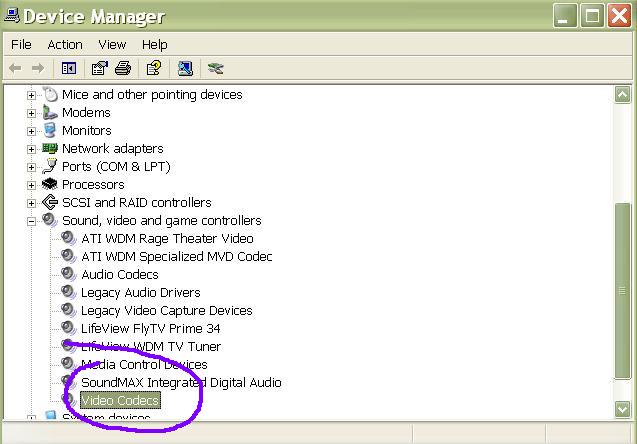Minimize the Device Manager window
This screenshot has width=637, height=444.
pos(565,16)
